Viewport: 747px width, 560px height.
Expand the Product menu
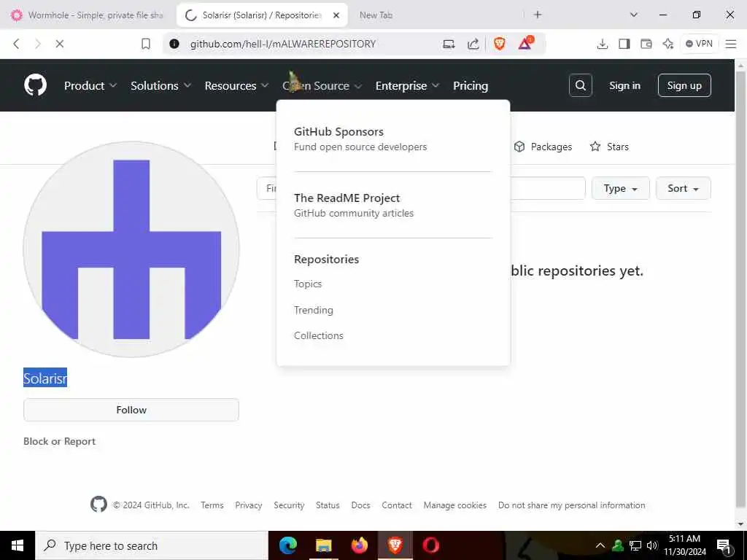point(90,86)
